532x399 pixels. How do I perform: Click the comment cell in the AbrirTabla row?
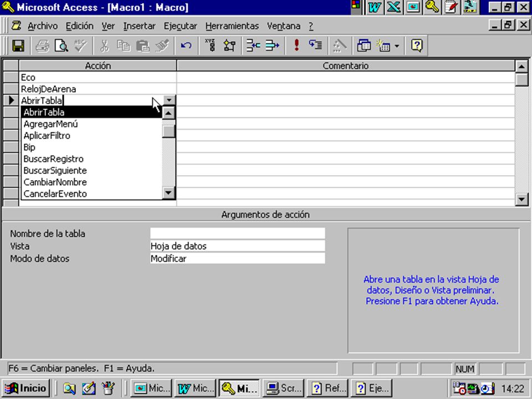(x=345, y=100)
